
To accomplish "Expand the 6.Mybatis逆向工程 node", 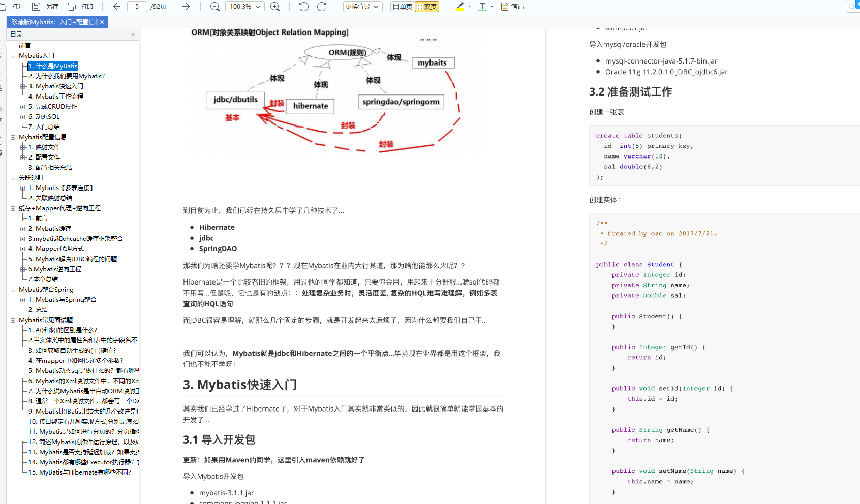I will tap(22, 269).
